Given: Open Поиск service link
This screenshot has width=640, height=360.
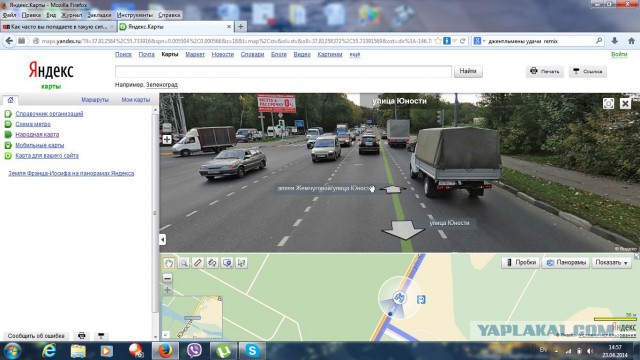Looking at the screenshot, I should pos(123,55).
